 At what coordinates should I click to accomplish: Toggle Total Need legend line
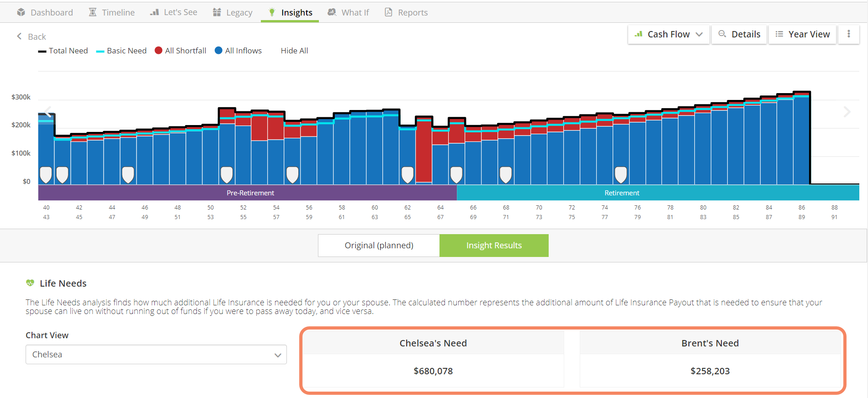pos(63,51)
